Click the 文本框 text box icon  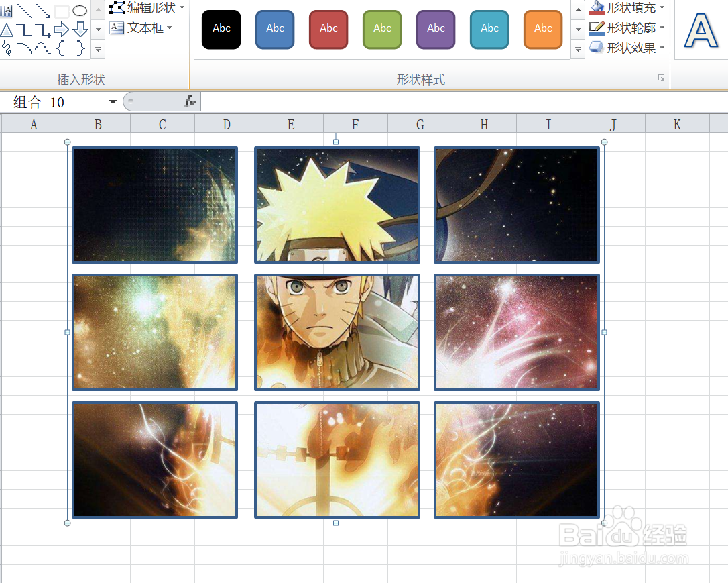point(117,28)
